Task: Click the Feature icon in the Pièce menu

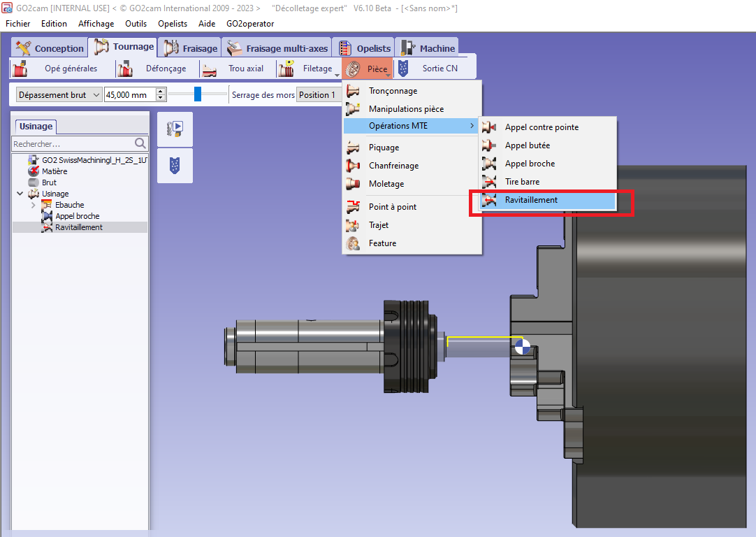Action: 354,243
